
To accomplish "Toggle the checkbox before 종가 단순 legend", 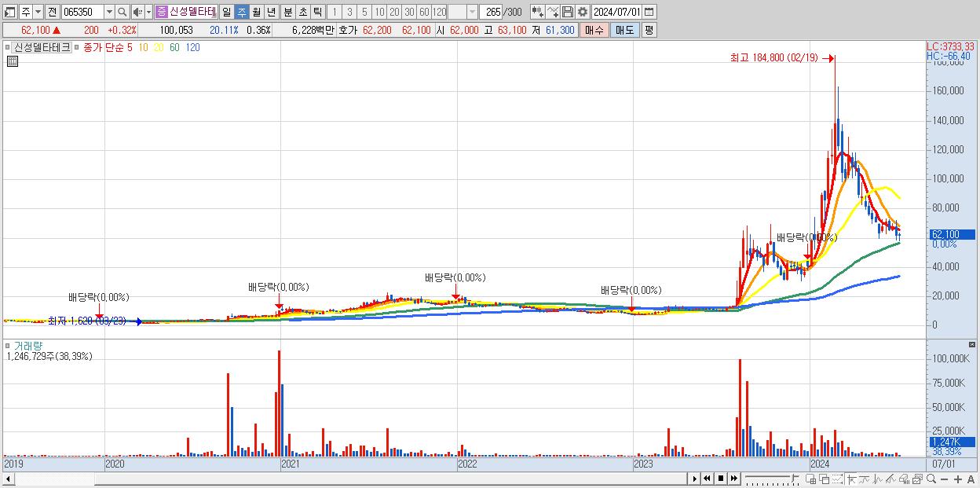I will tap(77, 47).
